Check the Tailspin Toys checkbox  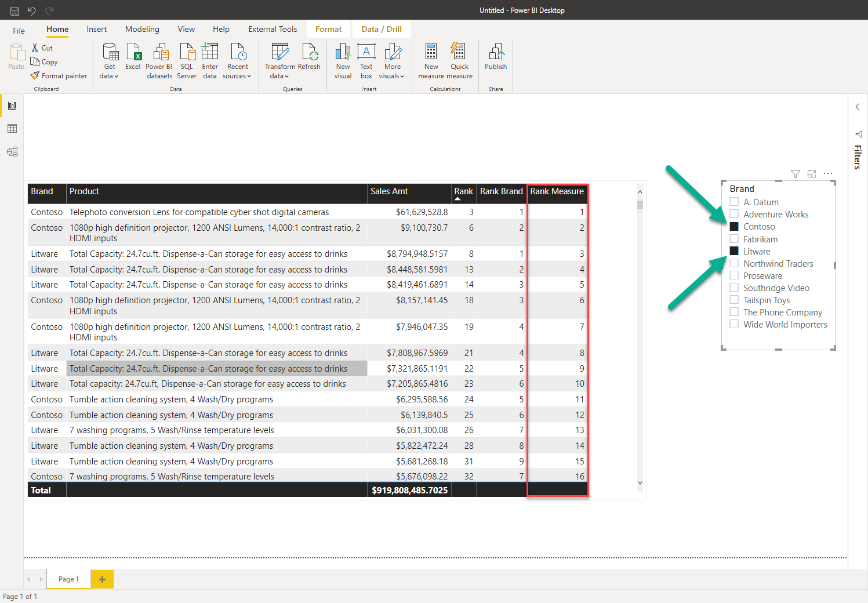click(x=734, y=300)
